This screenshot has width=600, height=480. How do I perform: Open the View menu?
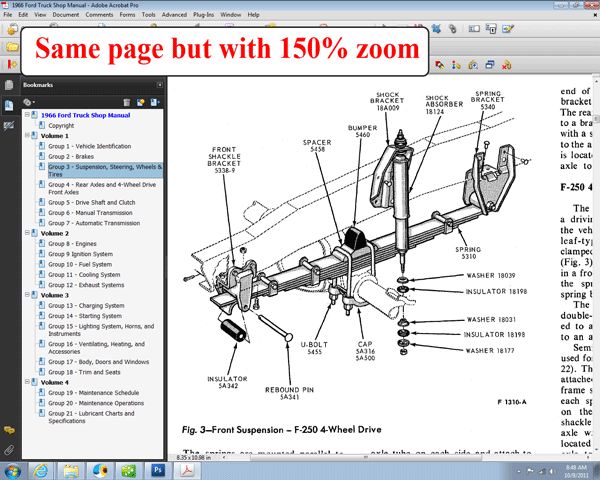pos(40,15)
